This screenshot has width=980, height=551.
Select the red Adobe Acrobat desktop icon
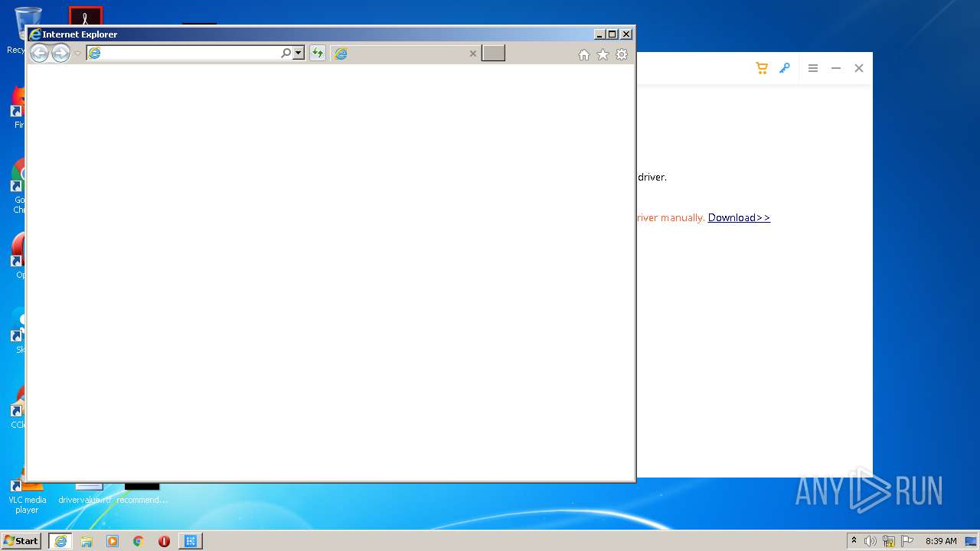coord(85,16)
